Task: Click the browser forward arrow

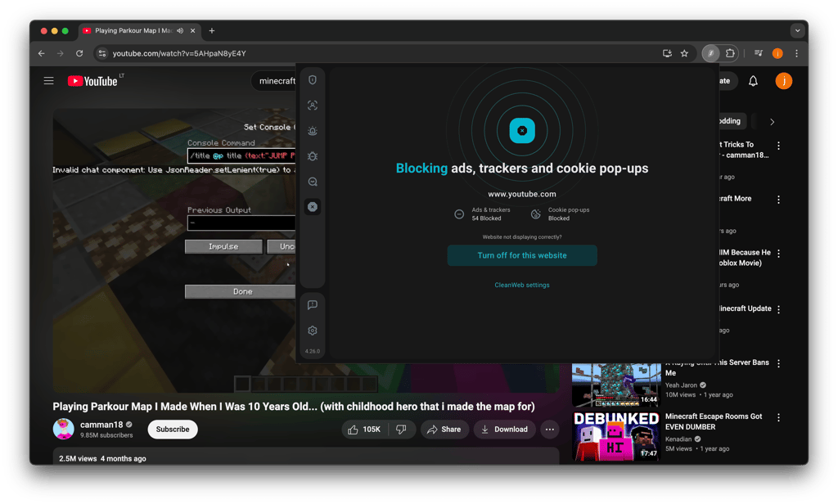Action: point(61,53)
